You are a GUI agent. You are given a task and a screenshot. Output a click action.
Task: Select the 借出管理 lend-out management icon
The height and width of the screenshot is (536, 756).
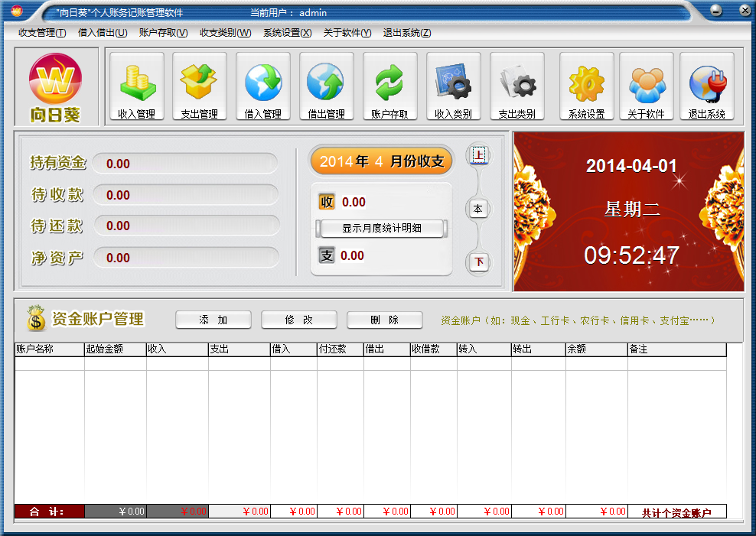(x=327, y=86)
